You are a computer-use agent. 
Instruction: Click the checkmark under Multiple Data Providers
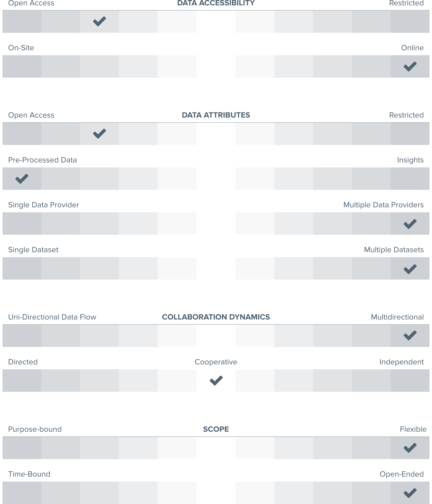410,224
